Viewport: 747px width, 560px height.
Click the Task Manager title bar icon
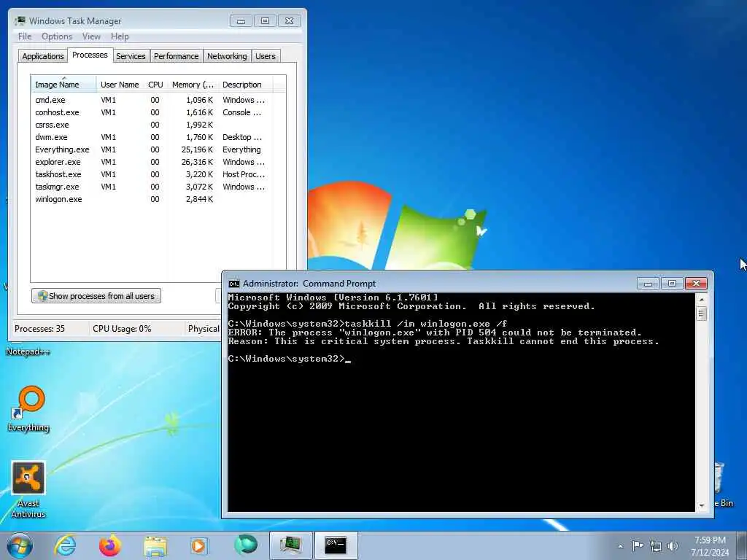point(20,21)
